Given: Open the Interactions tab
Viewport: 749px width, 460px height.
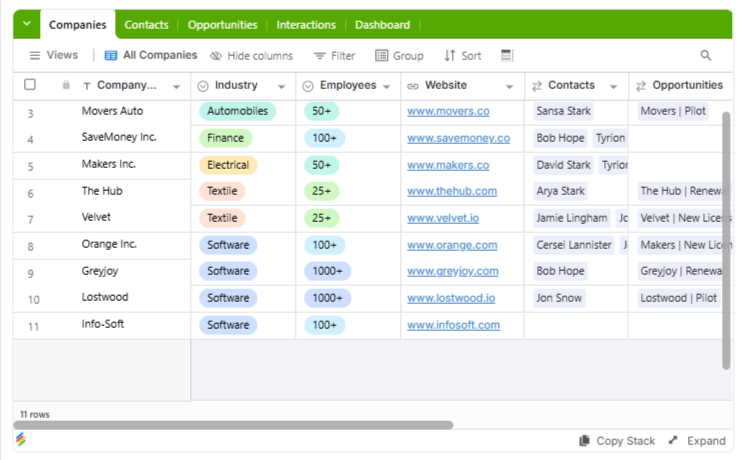Looking at the screenshot, I should click(x=306, y=25).
